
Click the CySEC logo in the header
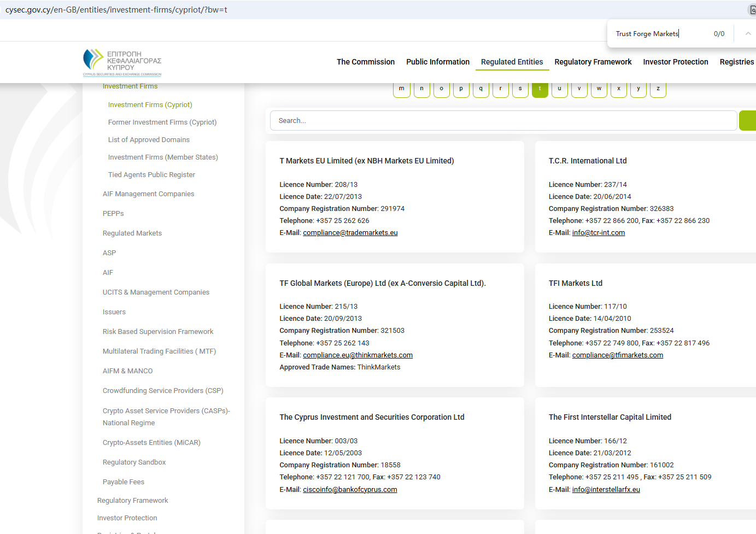[122, 62]
